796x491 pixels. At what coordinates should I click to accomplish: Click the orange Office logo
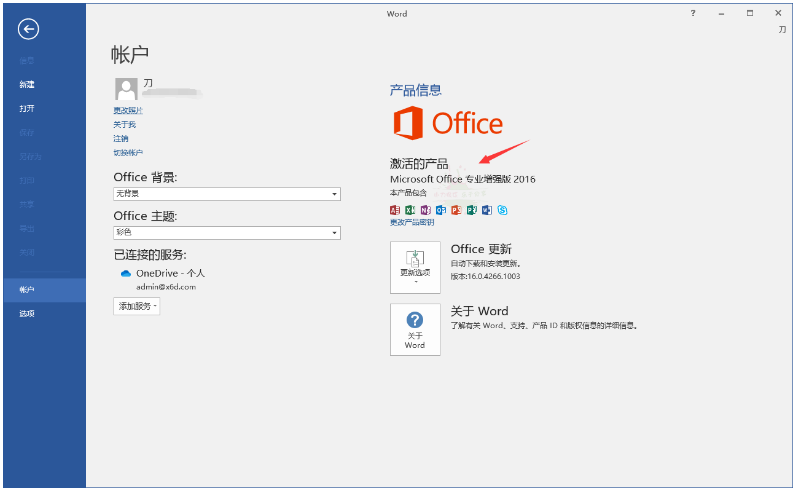click(x=448, y=123)
